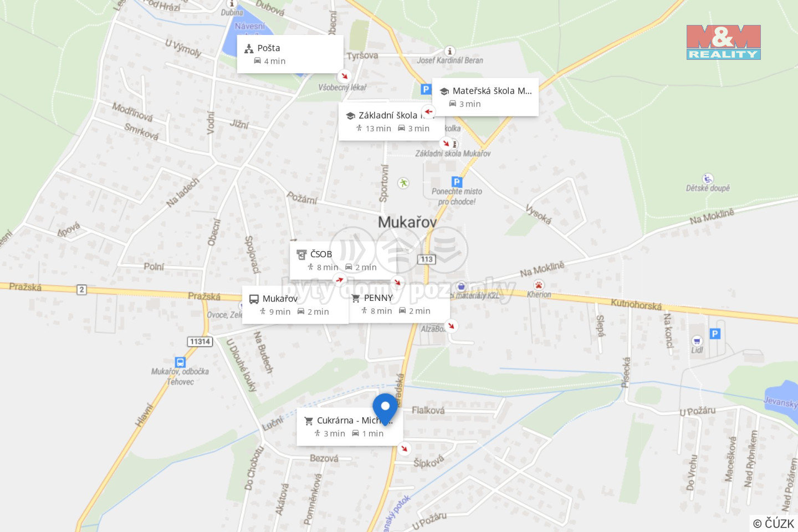Click the Dětské doupě map marker
Viewport: 798px width, 532px height.
point(707,178)
